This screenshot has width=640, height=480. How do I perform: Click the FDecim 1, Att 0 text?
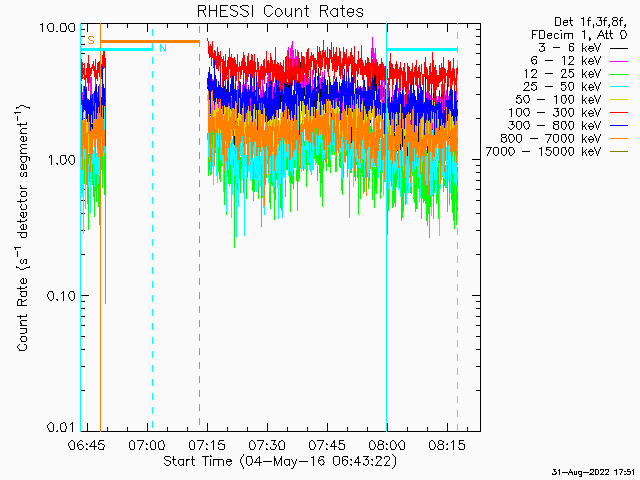pos(579,35)
